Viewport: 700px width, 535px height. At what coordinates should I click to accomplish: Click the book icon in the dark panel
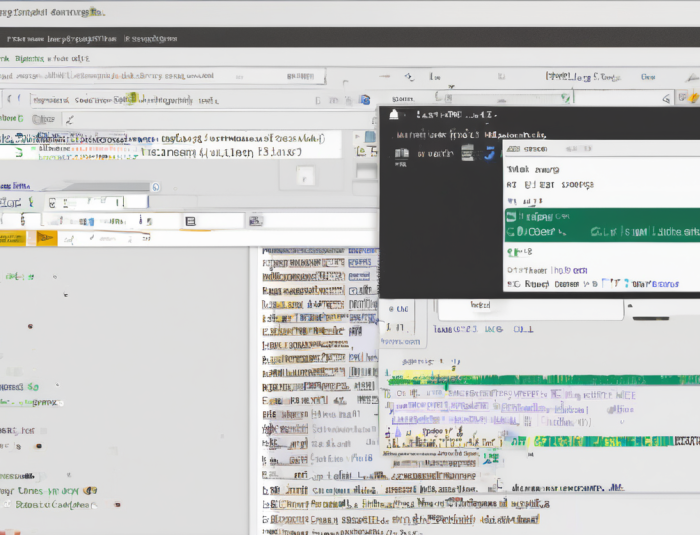[401, 153]
